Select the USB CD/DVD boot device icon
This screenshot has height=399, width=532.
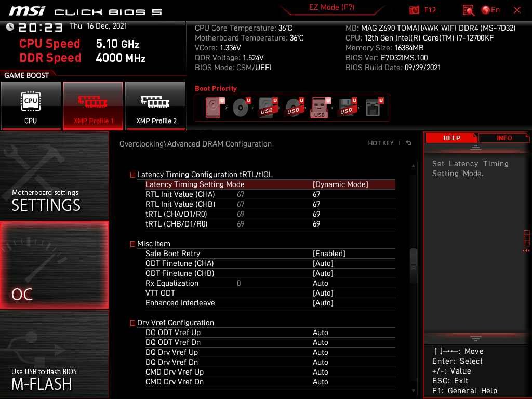click(x=295, y=108)
